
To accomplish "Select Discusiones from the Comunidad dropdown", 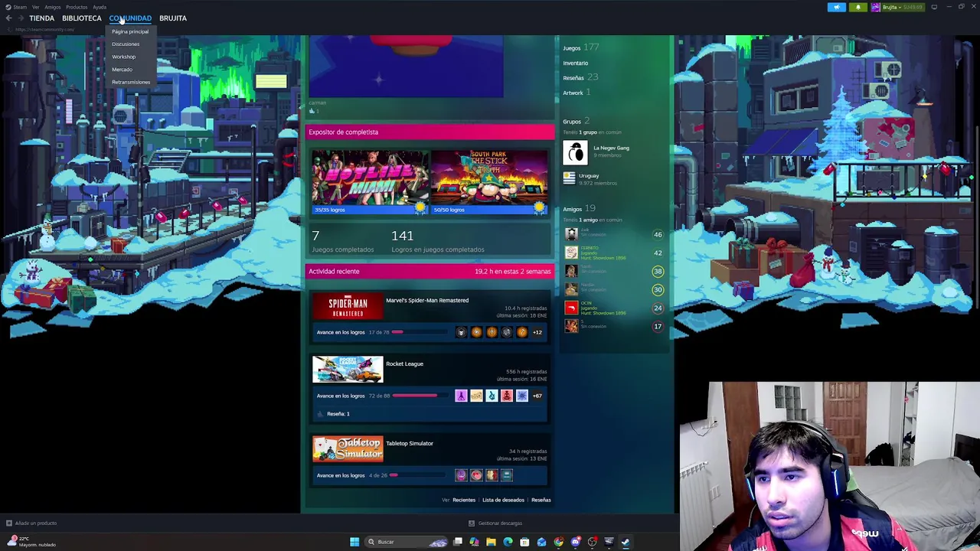I will click(x=126, y=44).
